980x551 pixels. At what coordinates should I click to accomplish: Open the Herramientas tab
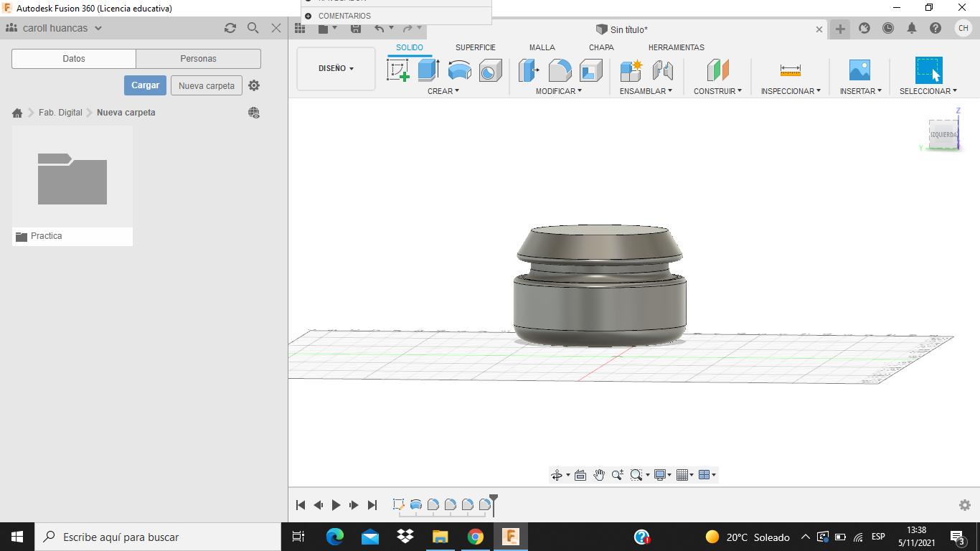pyautogui.click(x=676, y=47)
